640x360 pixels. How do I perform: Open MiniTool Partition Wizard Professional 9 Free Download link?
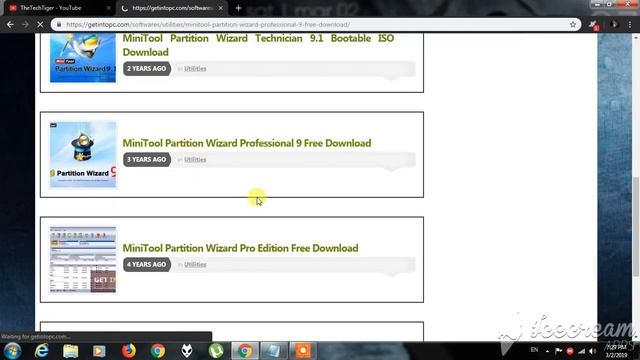point(247,143)
